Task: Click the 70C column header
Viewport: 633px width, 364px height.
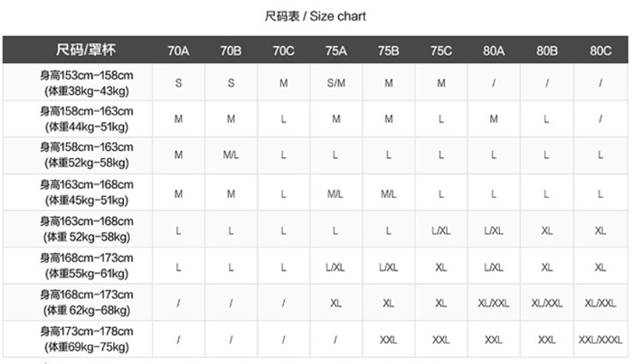Action: click(283, 51)
